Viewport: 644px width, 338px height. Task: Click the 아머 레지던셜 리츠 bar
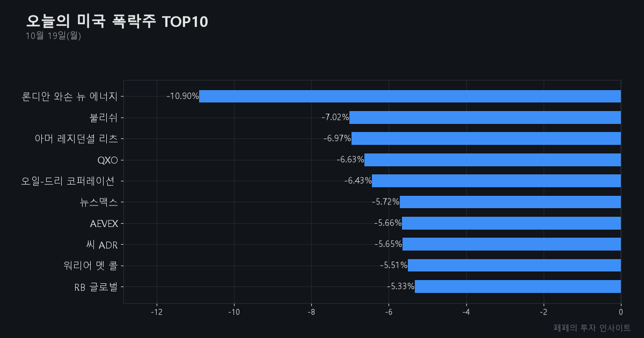coord(486,138)
